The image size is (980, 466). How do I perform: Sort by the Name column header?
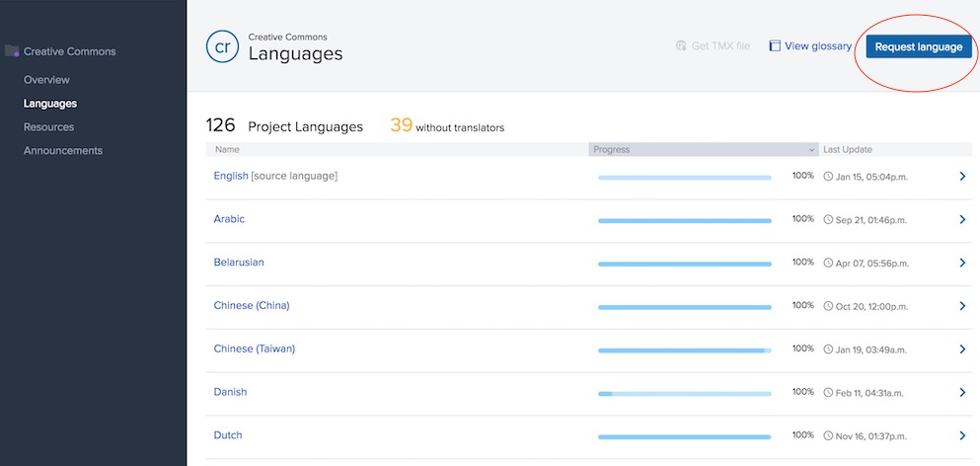point(227,150)
